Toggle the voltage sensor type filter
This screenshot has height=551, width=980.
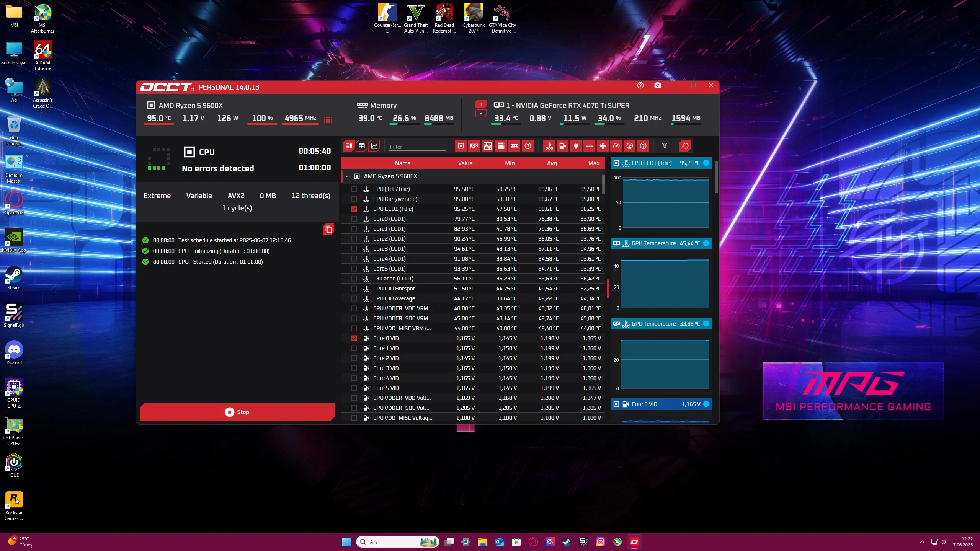coord(563,146)
